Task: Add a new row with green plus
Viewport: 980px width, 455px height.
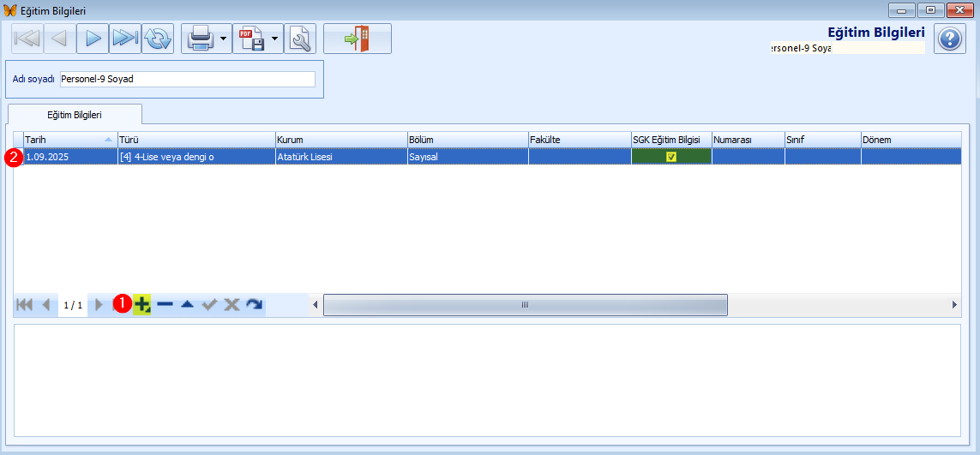Action: 142,304
